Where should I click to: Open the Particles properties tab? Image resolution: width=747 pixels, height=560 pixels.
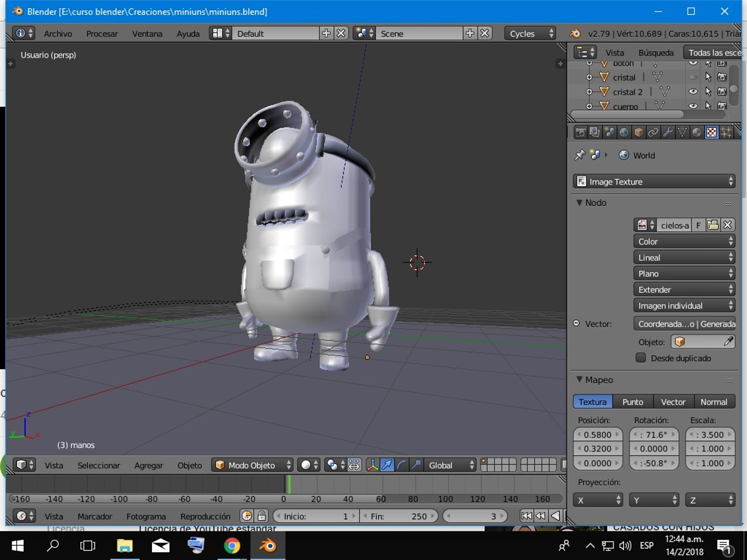point(726,133)
